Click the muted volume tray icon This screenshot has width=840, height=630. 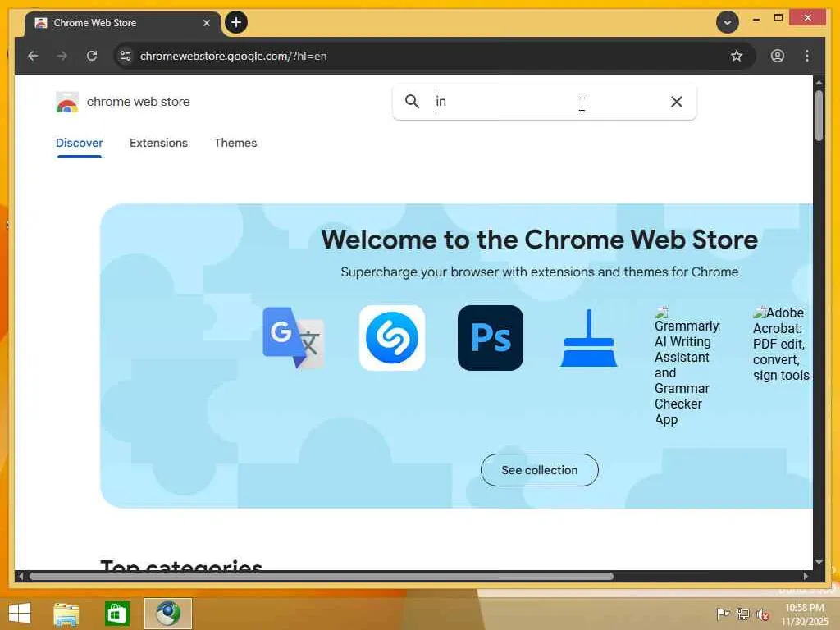coord(762,614)
